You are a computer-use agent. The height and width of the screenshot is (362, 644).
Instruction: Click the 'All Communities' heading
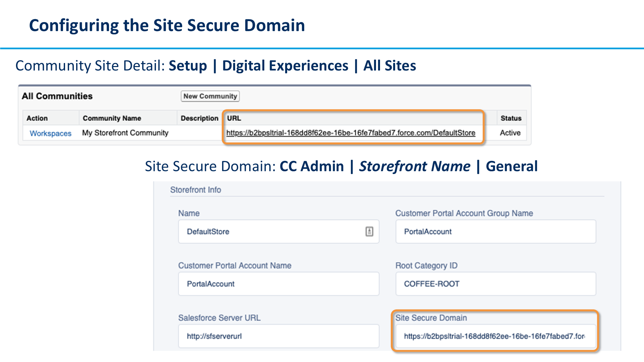(x=57, y=96)
